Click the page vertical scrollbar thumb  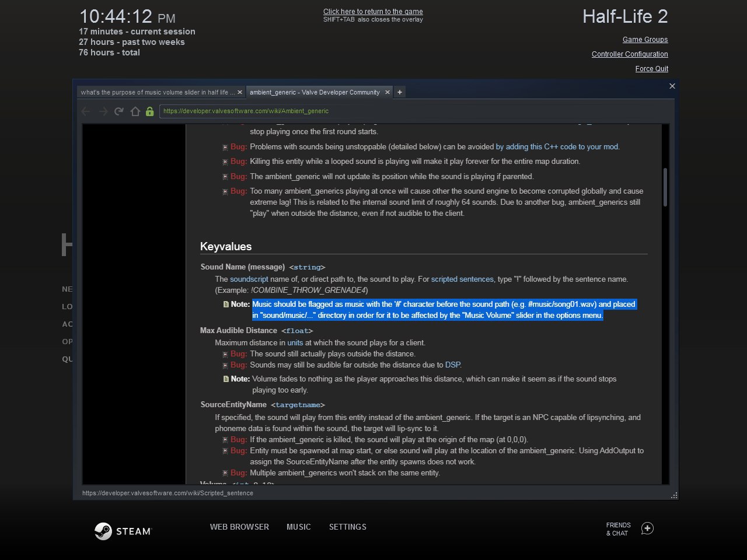(665, 187)
